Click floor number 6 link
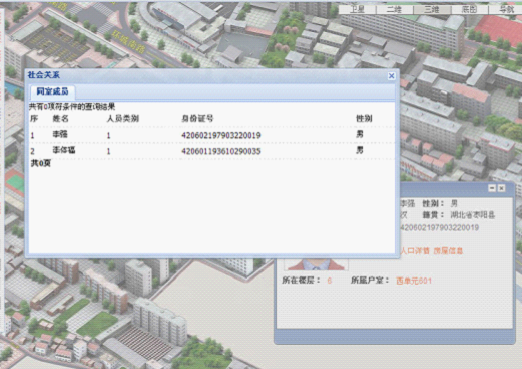The image size is (522, 369). coord(329,281)
